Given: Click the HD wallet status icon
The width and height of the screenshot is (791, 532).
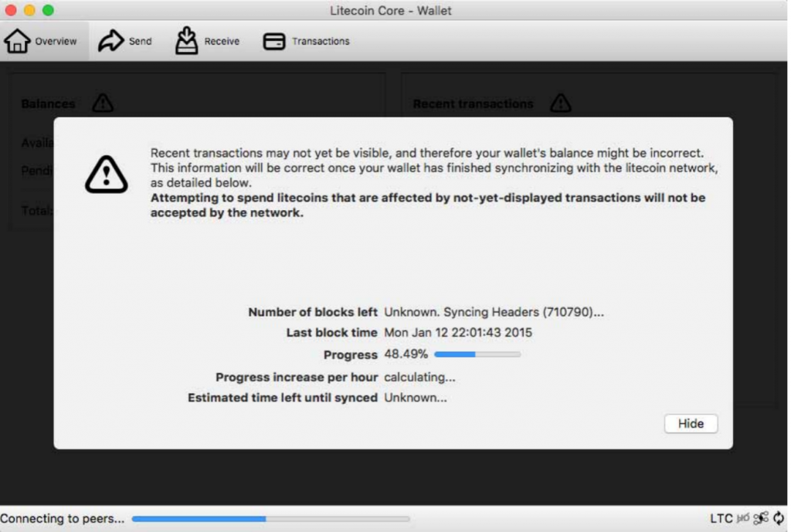Looking at the screenshot, I should pos(743,518).
